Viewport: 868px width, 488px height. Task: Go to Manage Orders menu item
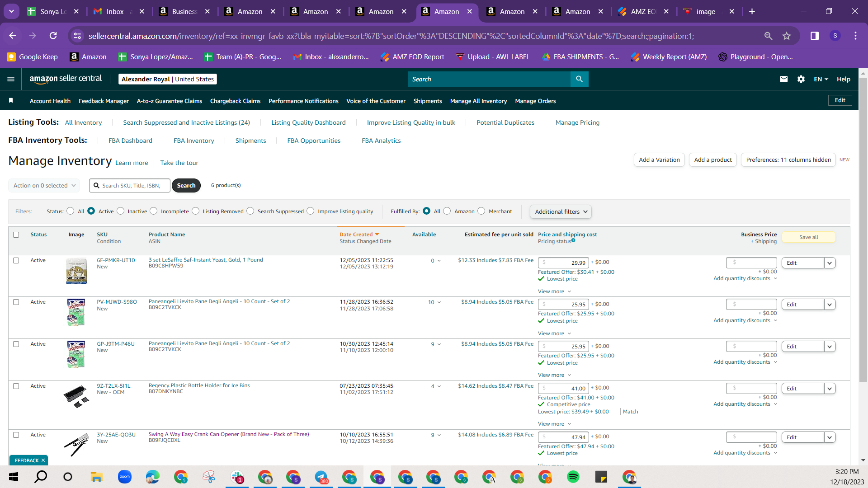535,101
